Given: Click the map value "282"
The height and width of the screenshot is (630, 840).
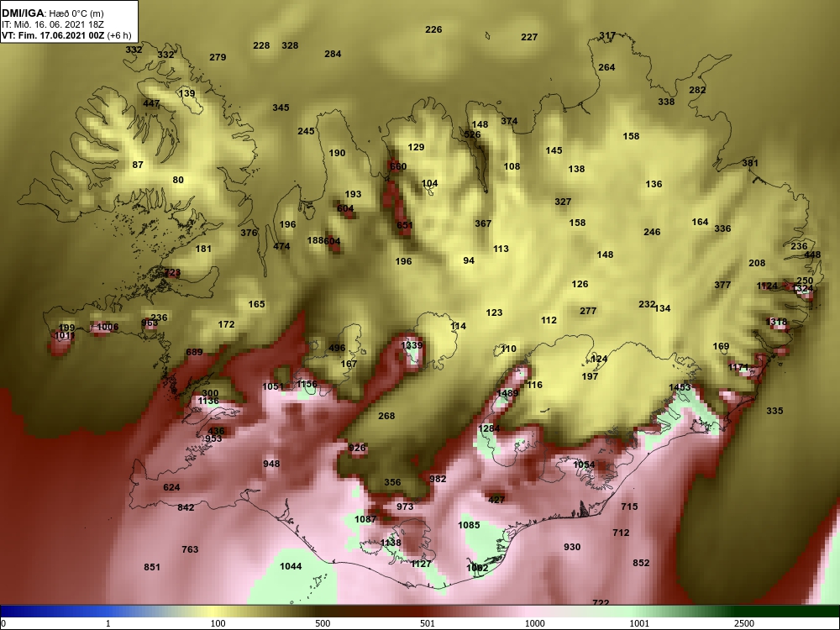Looking at the screenshot, I should pyautogui.click(x=697, y=90).
